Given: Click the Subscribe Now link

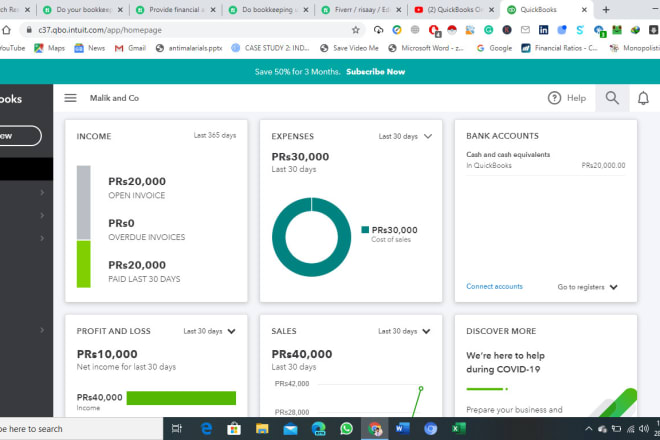Looking at the screenshot, I should click(375, 72).
